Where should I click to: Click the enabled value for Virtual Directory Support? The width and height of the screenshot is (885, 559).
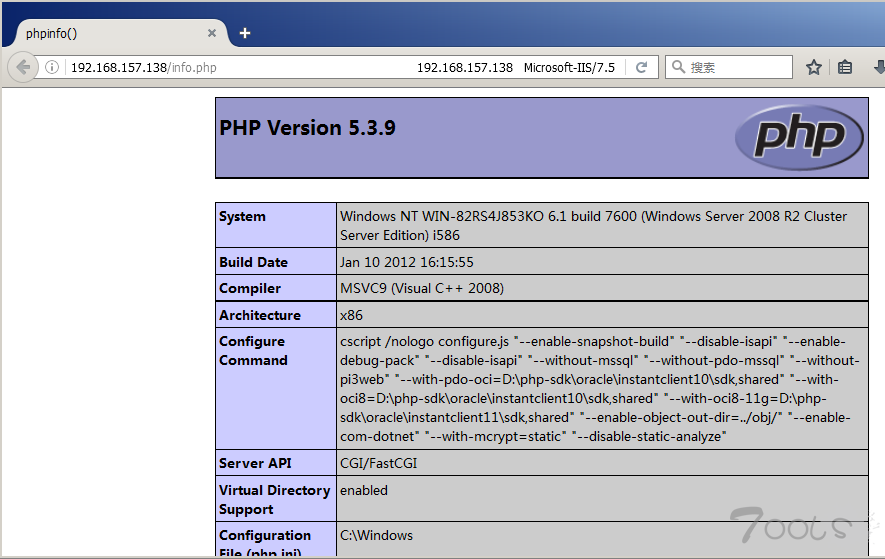(363, 490)
